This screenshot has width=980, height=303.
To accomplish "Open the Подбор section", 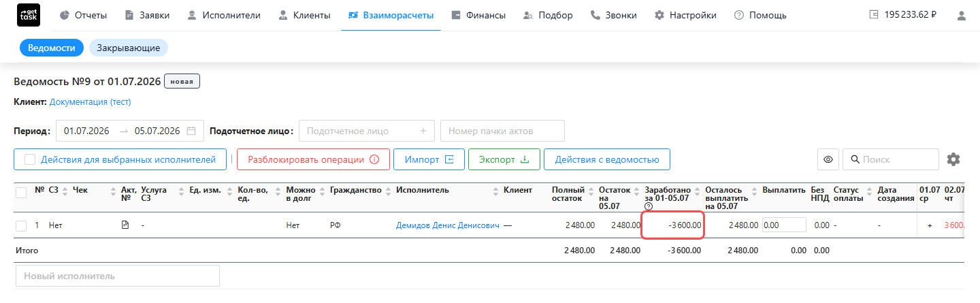I will coord(548,15).
